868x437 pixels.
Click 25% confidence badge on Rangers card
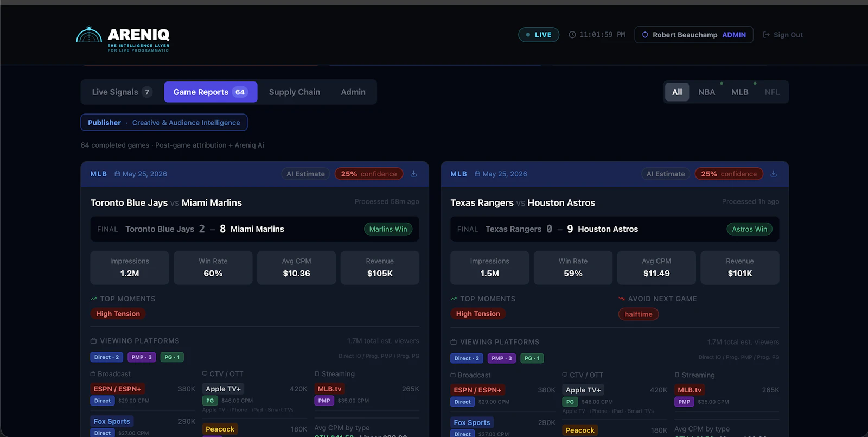(x=729, y=174)
